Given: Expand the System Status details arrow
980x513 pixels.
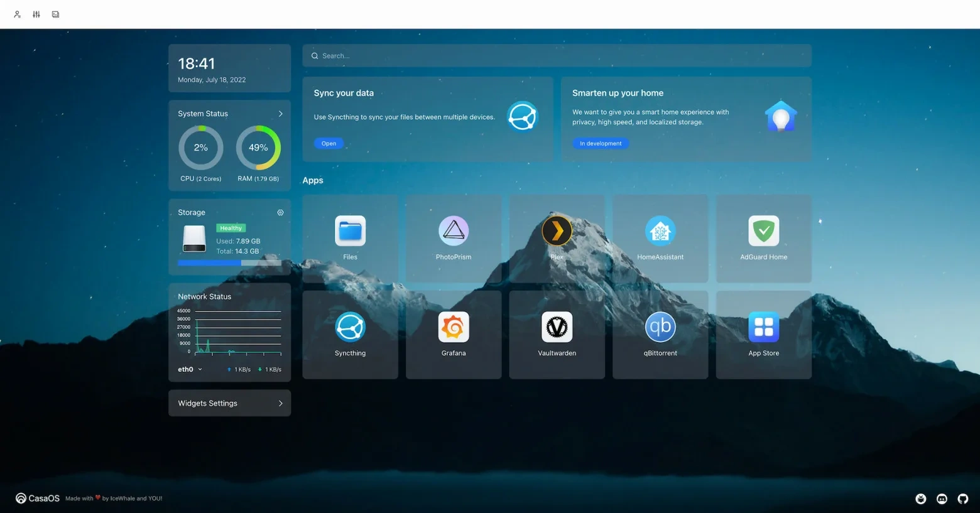Looking at the screenshot, I should [x=280, y=114].
